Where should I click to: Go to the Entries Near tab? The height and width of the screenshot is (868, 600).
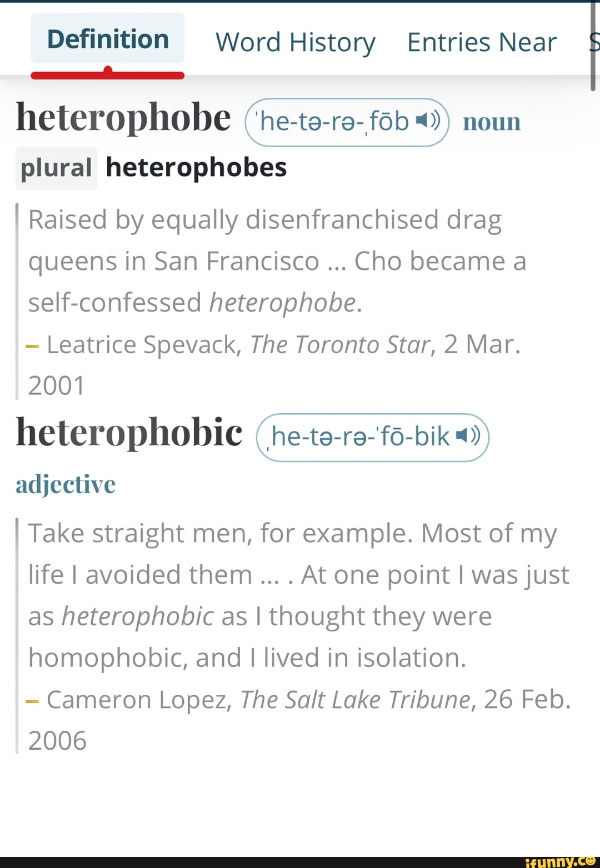pyautogui.click(x=482, y=42)
